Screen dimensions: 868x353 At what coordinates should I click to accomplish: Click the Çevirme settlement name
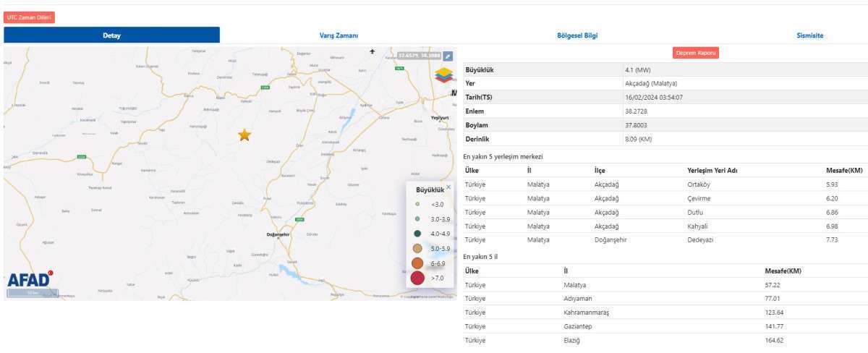(x=699, y=198)
